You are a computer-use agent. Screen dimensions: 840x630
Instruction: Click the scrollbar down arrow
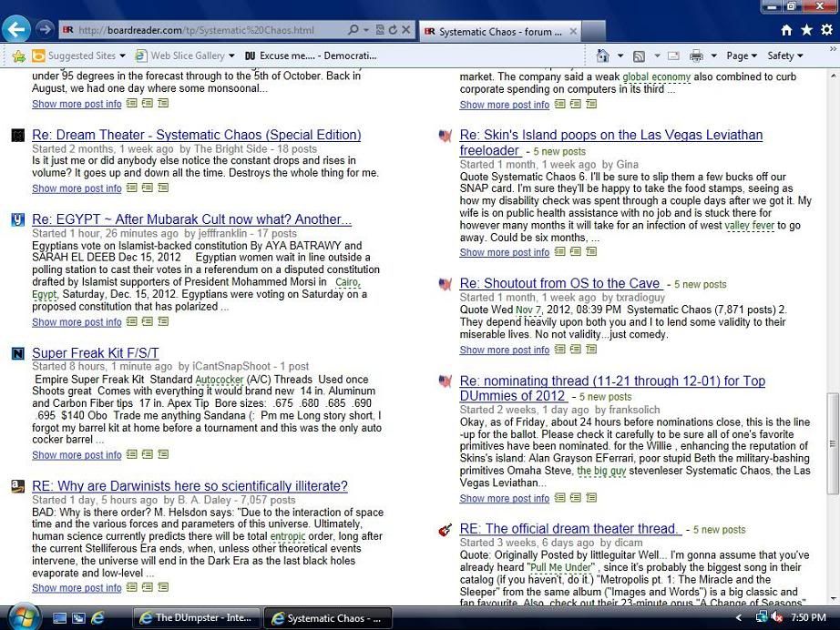point(832,599)
